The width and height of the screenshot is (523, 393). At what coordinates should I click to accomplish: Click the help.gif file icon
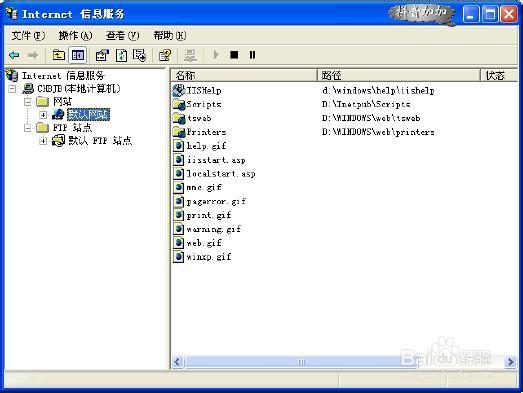[x=179, y=146]
